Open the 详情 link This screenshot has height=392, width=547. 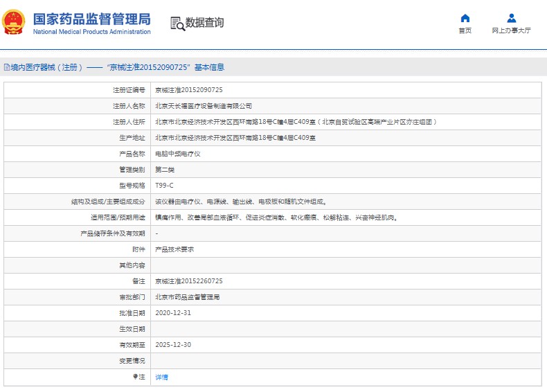point(161,377)
